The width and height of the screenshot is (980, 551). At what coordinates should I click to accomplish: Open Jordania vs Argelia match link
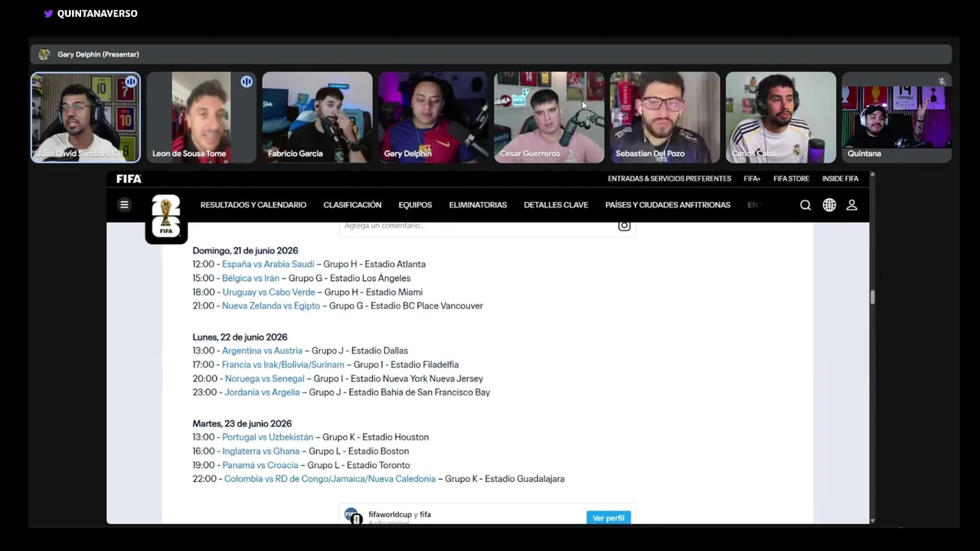click(262, 393)
